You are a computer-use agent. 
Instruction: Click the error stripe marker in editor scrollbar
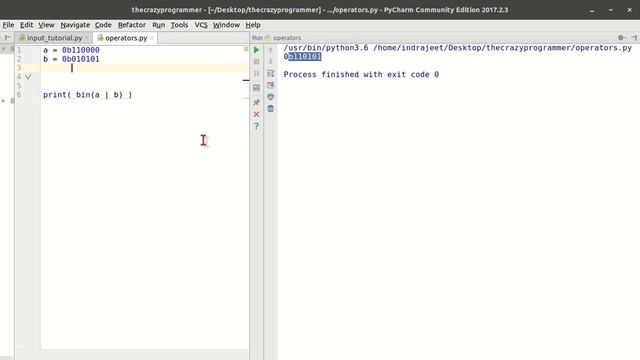(x=246, y=80)
